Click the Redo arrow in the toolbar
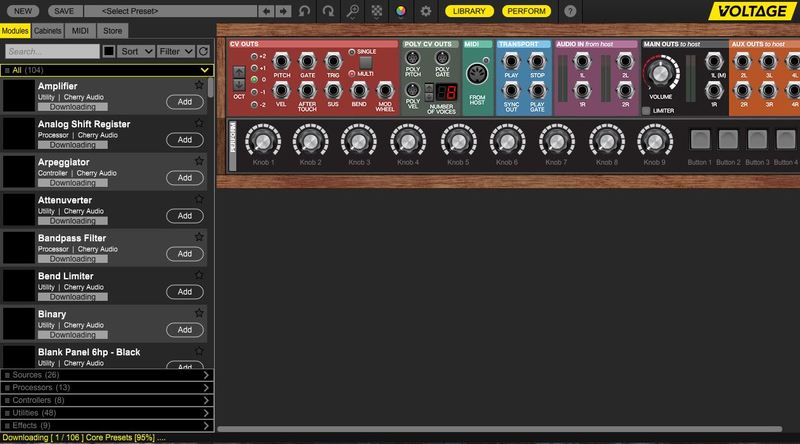This screenshot has width=800, height=444. (x=328, y=10)
